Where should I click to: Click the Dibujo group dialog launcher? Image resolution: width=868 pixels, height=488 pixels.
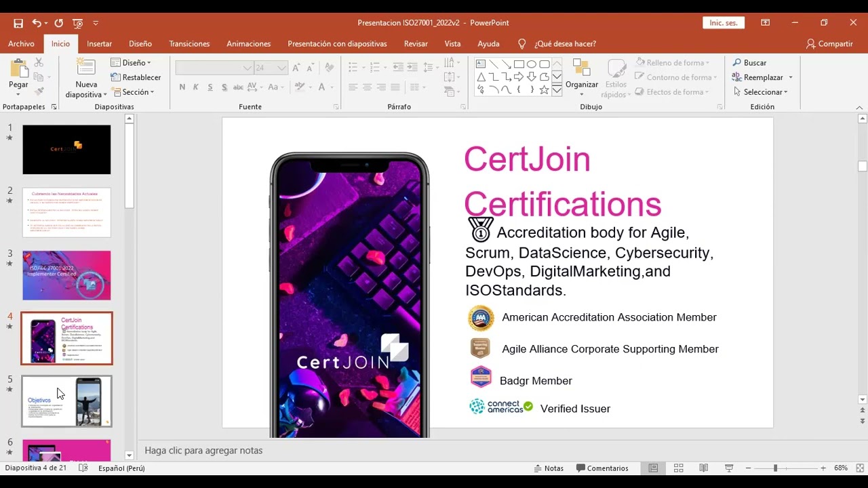[718, 107]
